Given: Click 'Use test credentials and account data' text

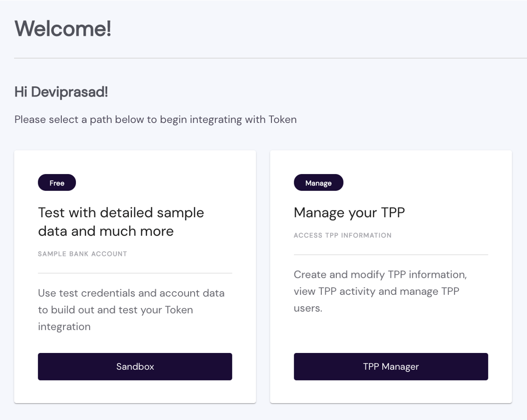Looking at the screenshot, I should tap(131, 293).
